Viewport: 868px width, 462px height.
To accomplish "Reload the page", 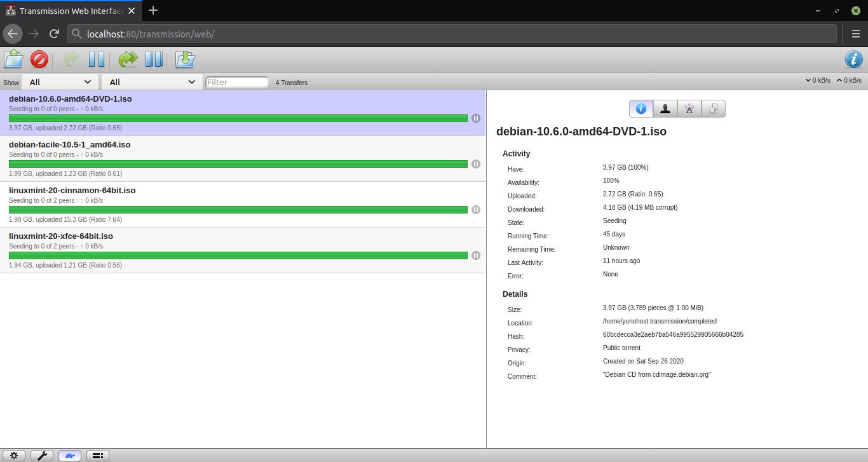I will [54, 34].
